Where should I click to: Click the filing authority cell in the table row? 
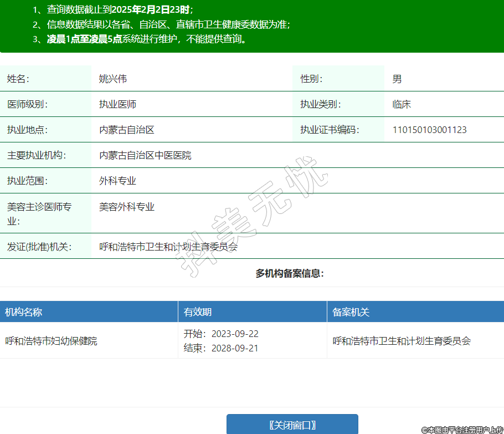point(402,341)
